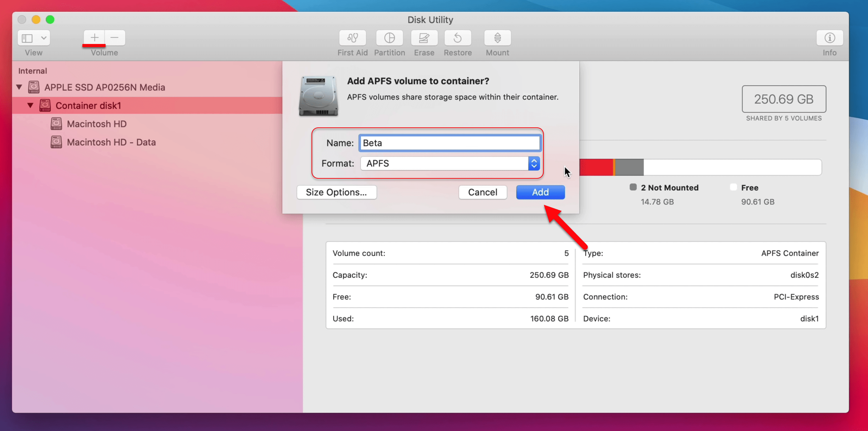Screen dimensions: 868x431
Task: Click the white Free bar segment
Action: [x=732, y=167]
